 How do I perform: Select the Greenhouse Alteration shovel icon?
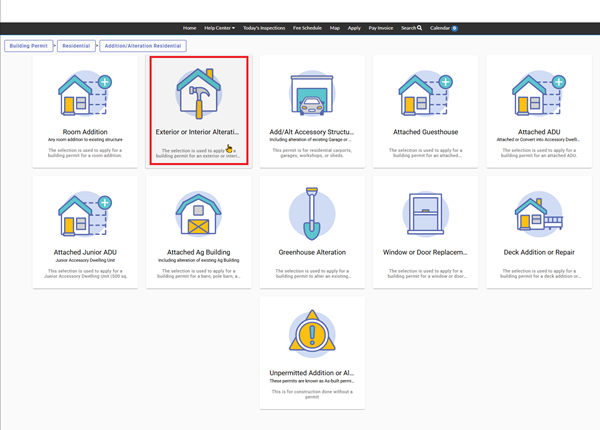312,214
